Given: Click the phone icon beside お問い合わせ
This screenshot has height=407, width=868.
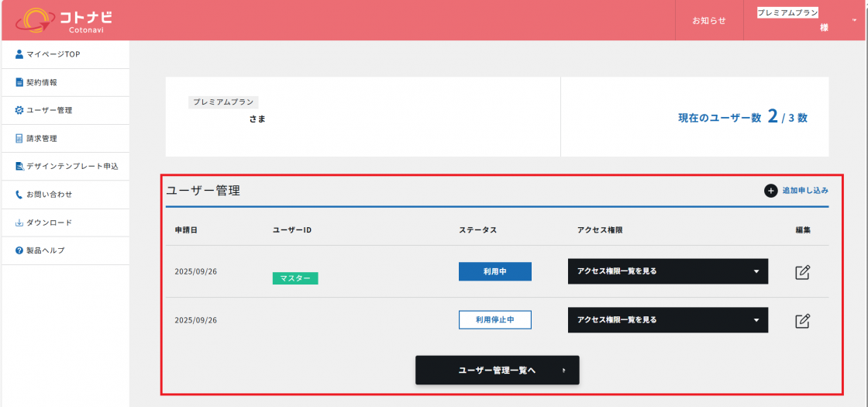Looking at the screenshot, I should click(19, 195).
